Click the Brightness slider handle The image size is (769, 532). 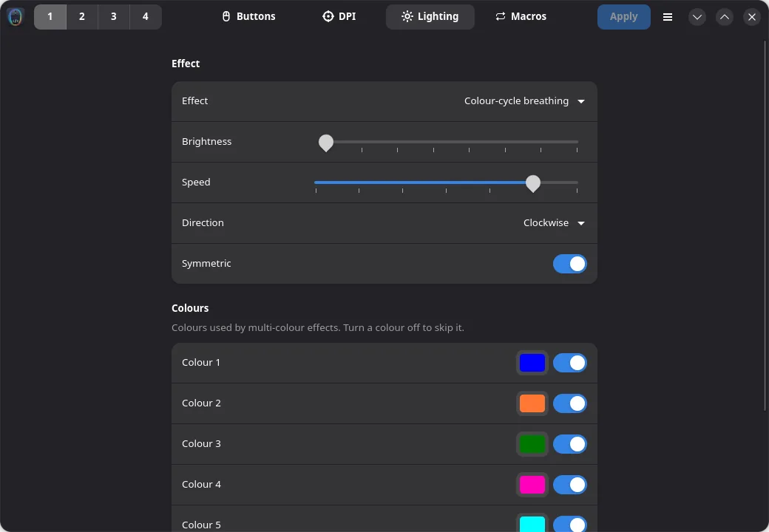pyautogui.click(x=326, y=143)
